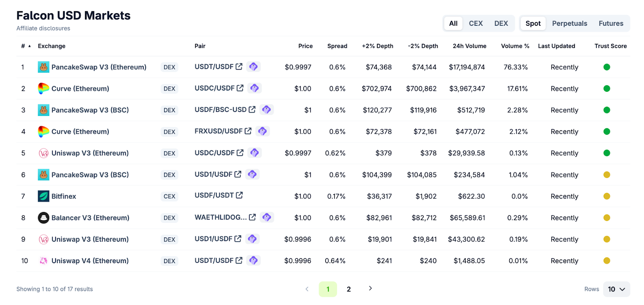Click yellow trust score dot for Uniswap V4

tap(607, 261)
